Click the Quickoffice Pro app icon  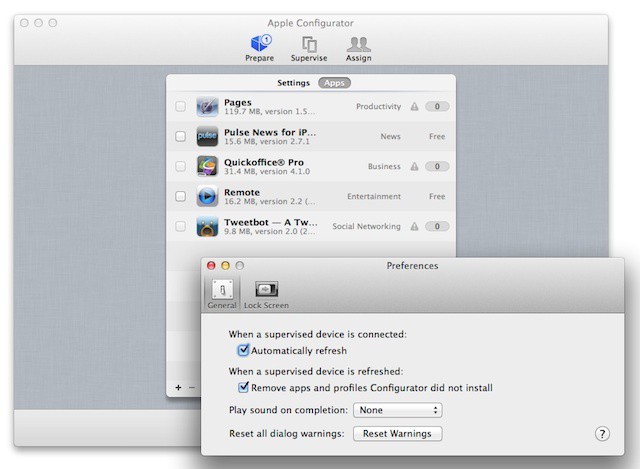[x=207, y=166]
